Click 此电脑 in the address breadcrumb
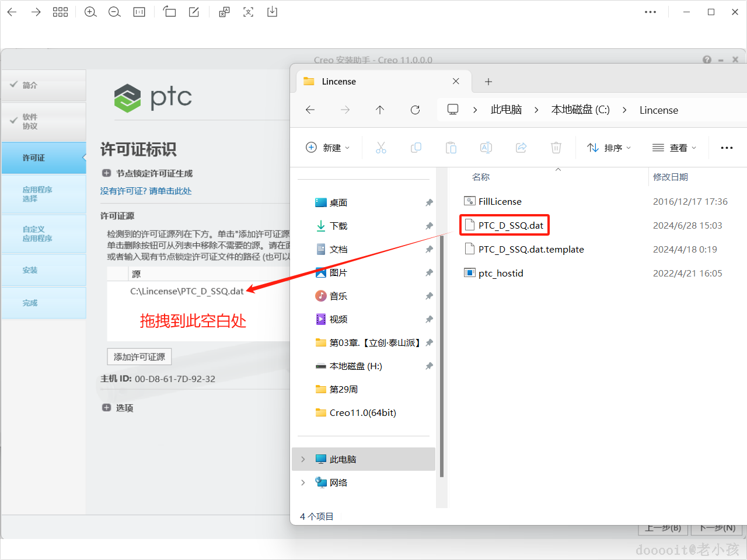Screen dimensions: 747x560 [x=506, y=110]
